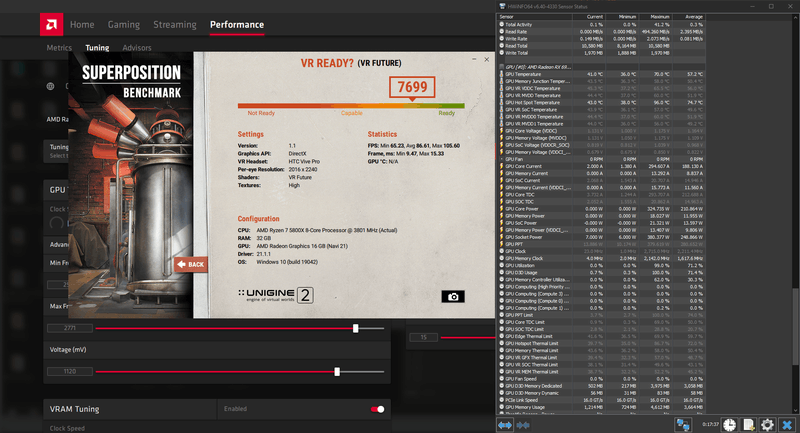Click HWiNFO remote network monitors icon
Screen dimensions: 800x433
pos(683,424)
